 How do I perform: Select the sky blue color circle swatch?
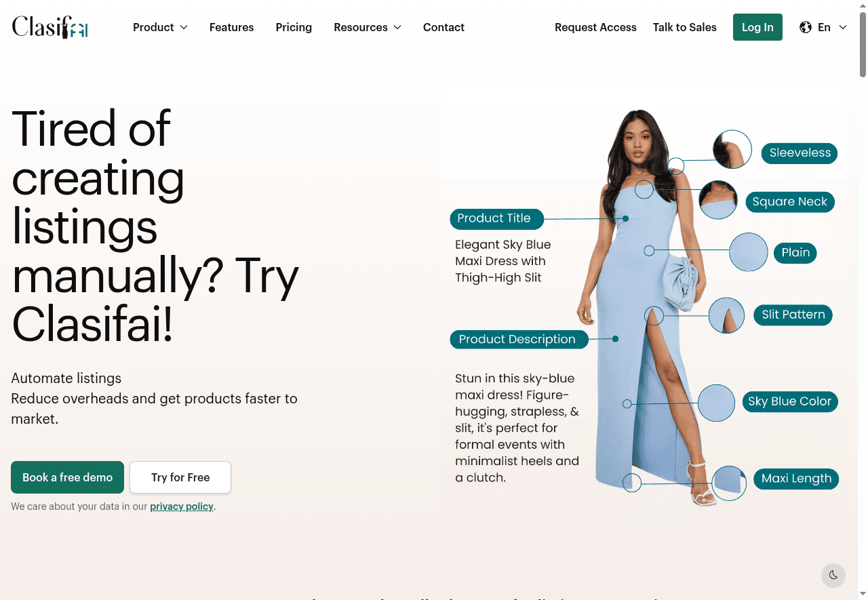click(x=716, y=403)
